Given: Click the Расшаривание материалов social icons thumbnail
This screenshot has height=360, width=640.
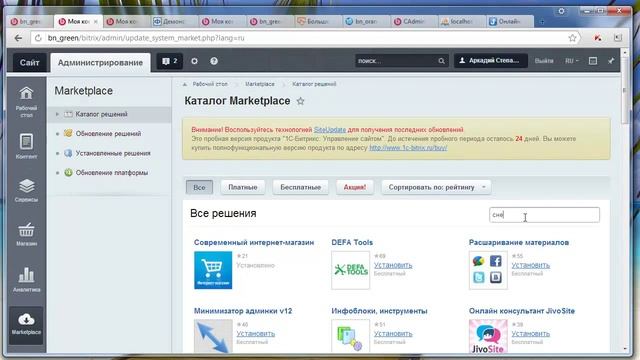Looking at the screenshot, I should (488, 270).
